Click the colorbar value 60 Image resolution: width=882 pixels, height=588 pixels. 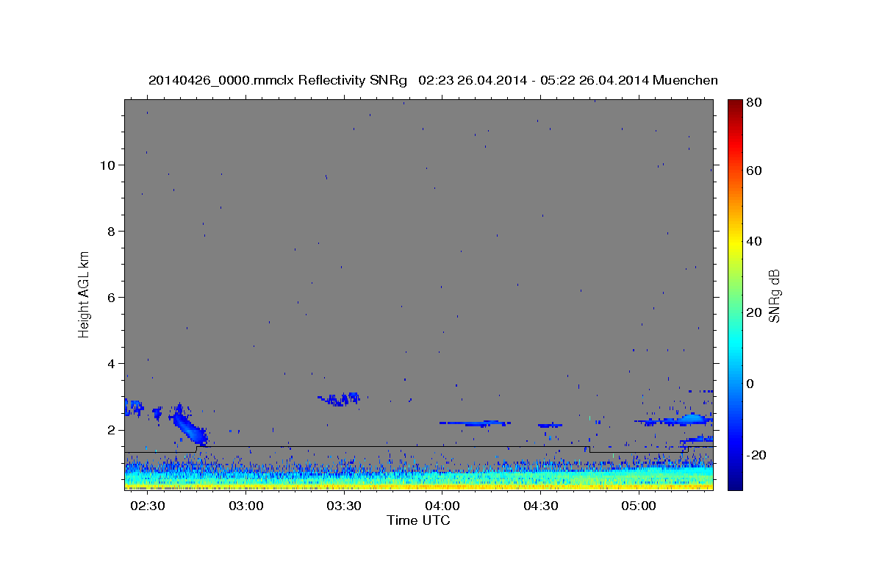(753, 171)
